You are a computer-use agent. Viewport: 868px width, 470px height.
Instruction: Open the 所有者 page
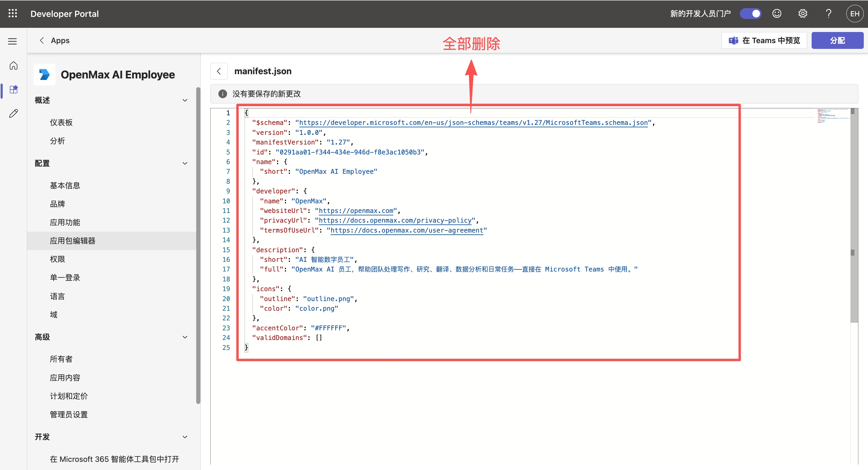(x=61, y=359)
